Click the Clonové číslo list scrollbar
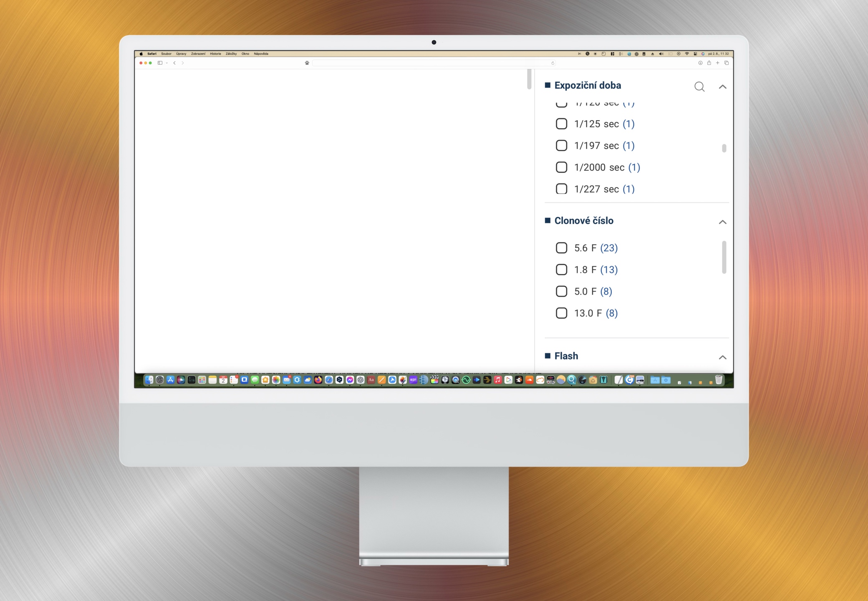The width and height of the screenshot is (868, 601). (x=724, y=257)
